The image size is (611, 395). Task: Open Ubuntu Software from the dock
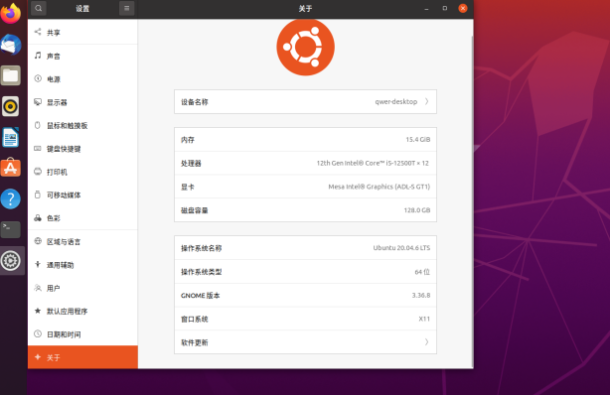(x=11, y=168)
